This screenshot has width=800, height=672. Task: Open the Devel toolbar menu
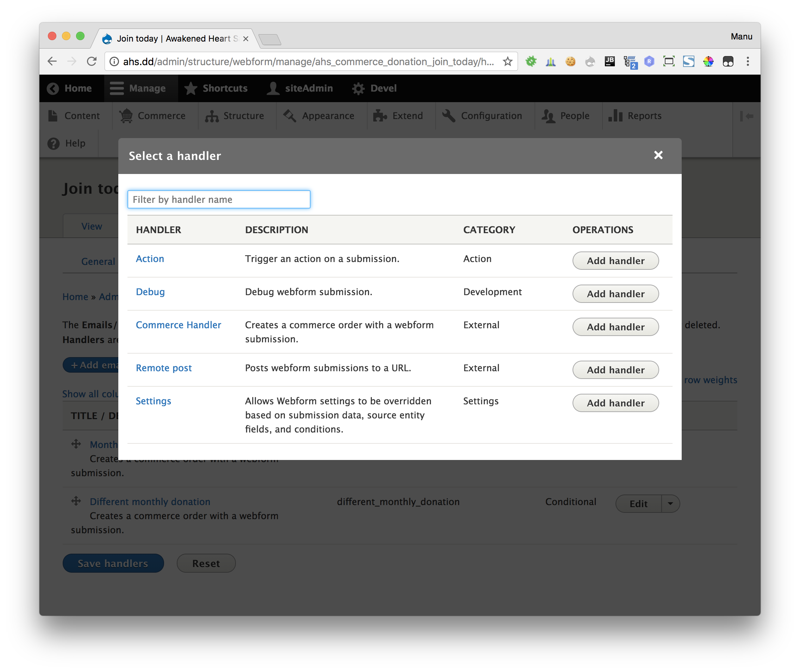[375, 88]
